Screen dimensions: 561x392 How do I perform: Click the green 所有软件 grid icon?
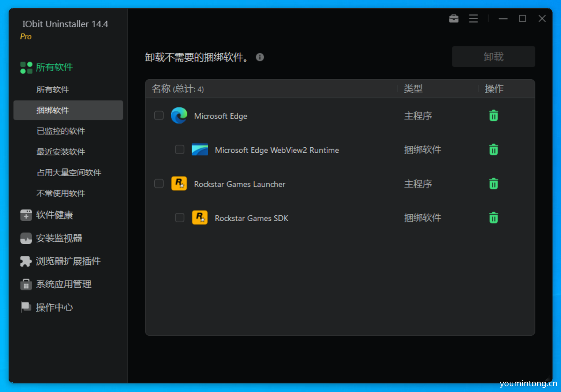point(26,68)
